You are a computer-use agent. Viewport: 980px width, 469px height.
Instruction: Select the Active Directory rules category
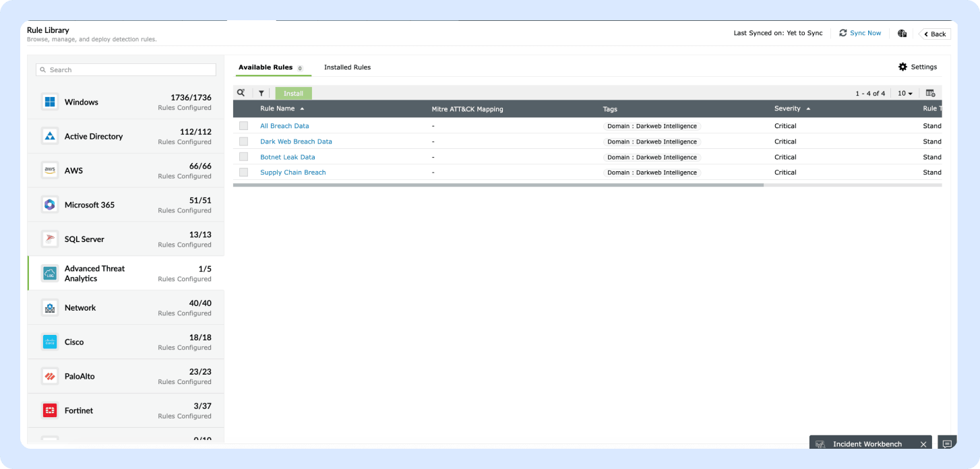tap(126, 136)
